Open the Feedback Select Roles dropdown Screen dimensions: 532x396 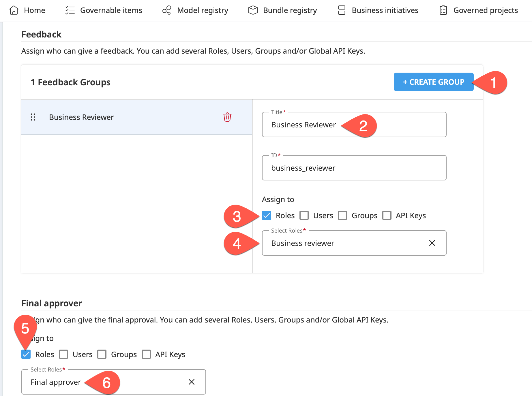354,243
